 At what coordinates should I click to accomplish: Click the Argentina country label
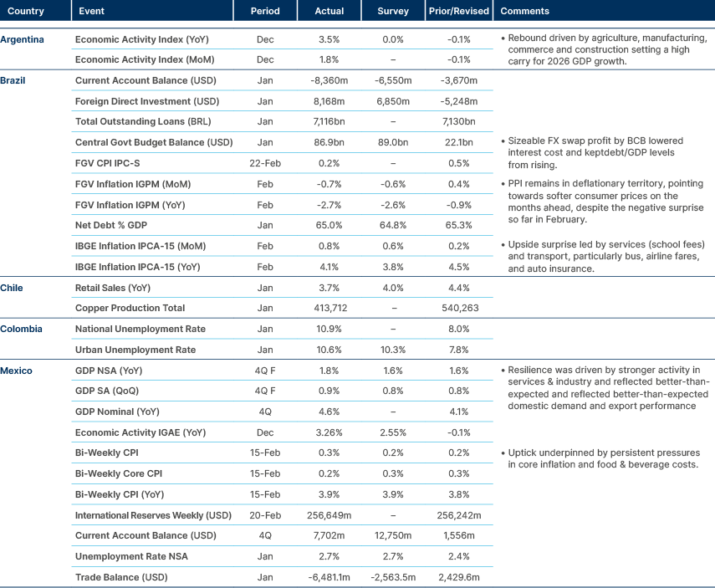(23, 38)
